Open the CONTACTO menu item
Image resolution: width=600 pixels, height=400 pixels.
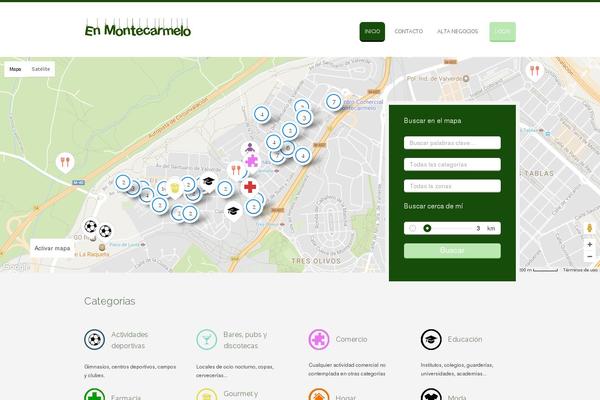coord(409,31)
